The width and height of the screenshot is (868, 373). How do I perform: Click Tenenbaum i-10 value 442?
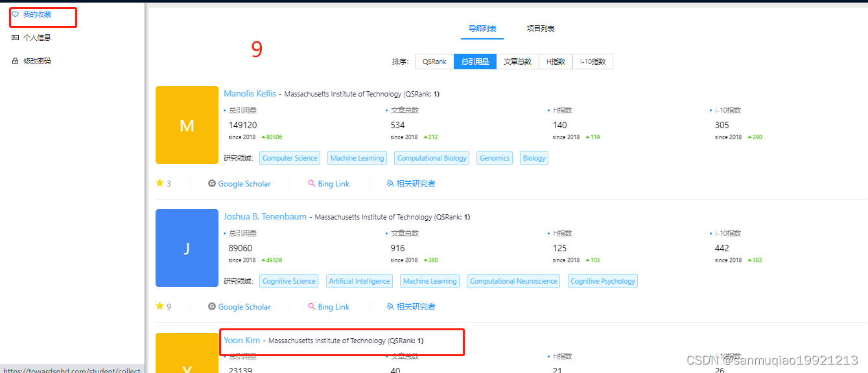pyautogui.click(x=722, y=248)
